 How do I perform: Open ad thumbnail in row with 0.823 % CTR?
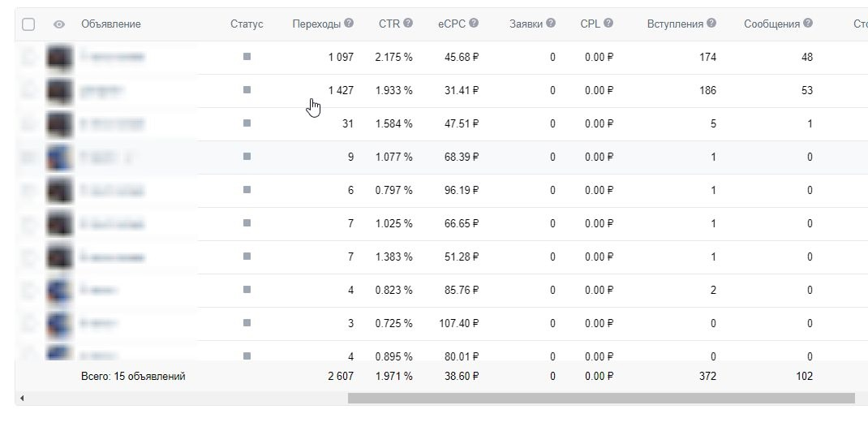coord(60,290)
